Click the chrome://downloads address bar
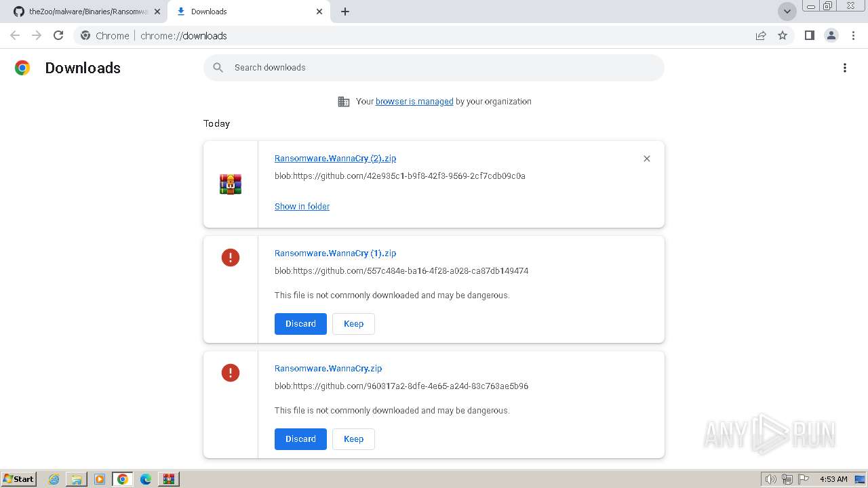 pos(434,35)
